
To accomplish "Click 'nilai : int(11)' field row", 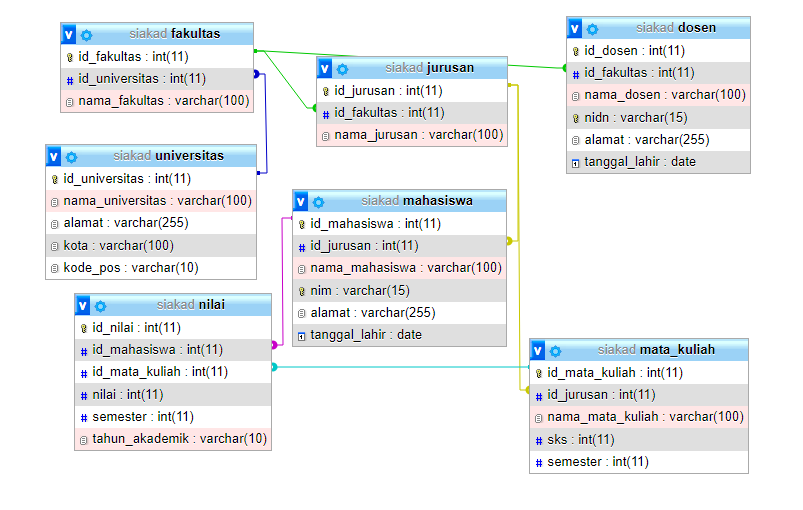I will point(173,395).
